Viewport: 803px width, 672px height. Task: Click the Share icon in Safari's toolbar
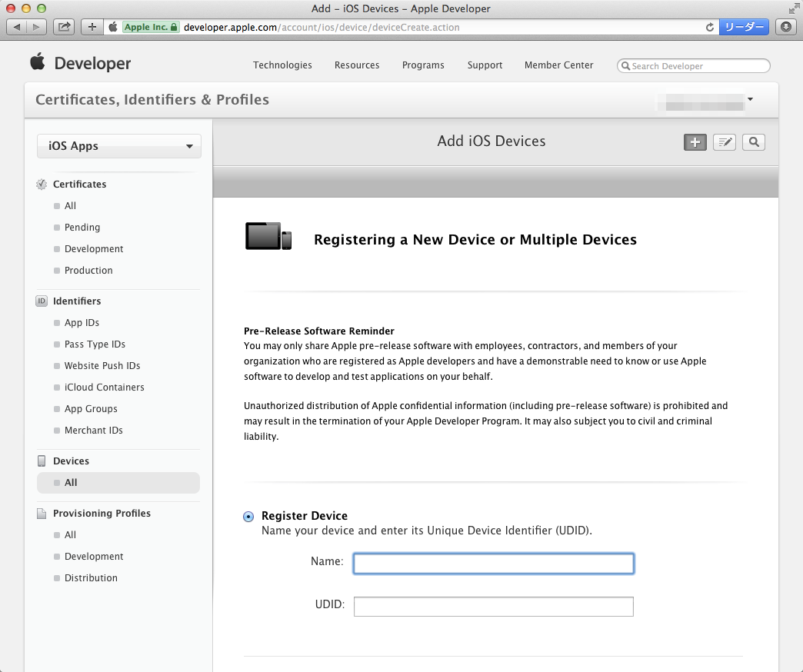coord(64,26)
